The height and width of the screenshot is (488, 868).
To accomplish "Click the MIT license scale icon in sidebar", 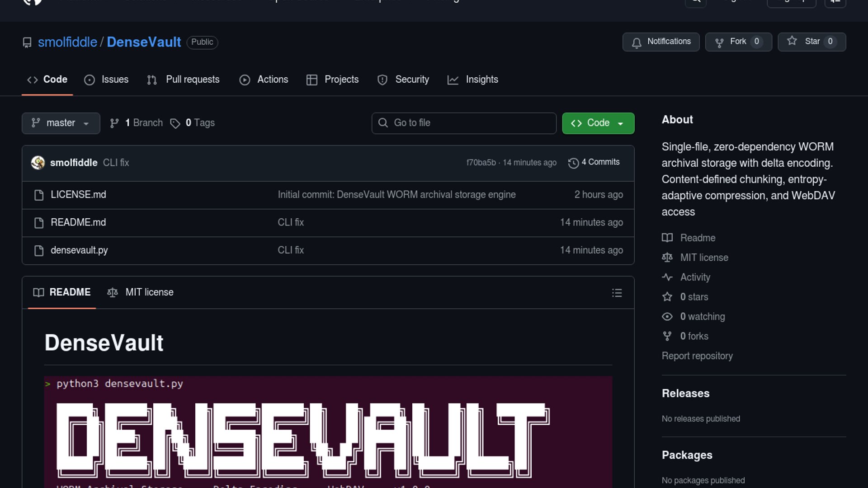I will point(667,258).
